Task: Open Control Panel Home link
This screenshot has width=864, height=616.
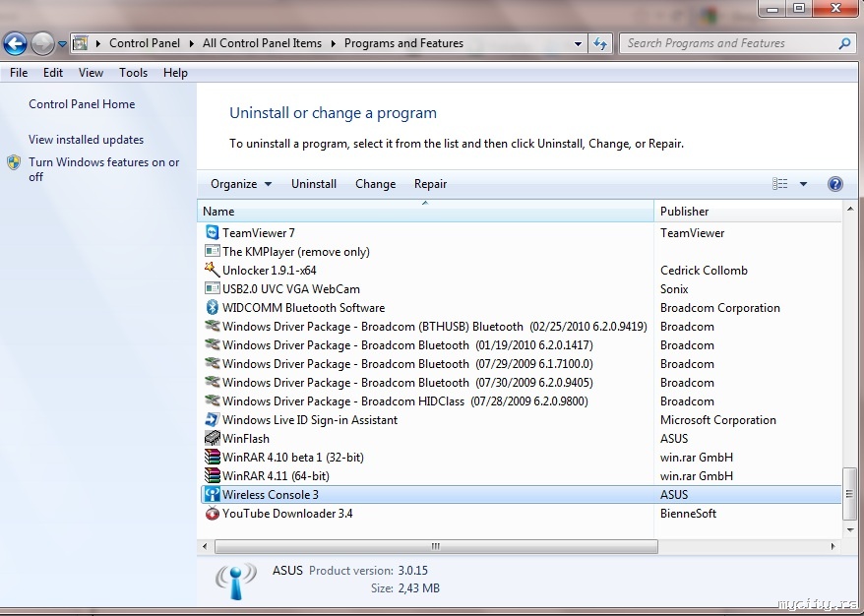Action: (82, 104)
